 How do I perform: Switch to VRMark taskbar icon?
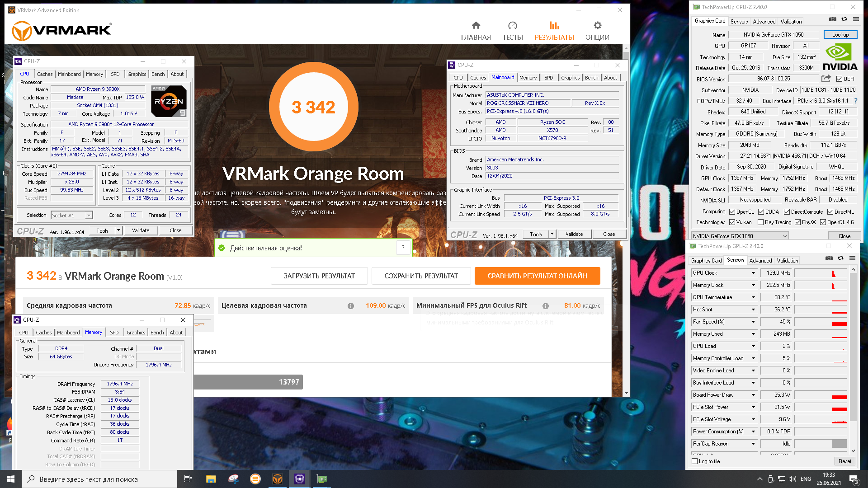278,479
